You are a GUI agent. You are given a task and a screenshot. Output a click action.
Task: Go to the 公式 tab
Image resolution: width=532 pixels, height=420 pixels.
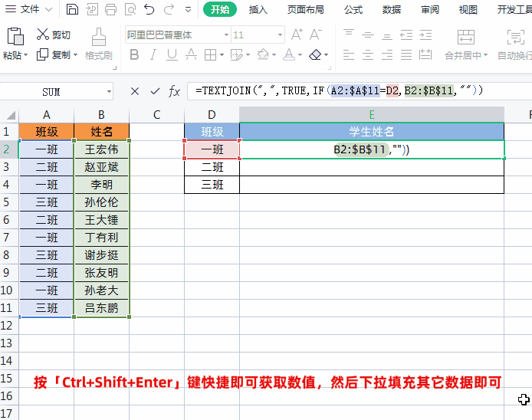(353, 9)
